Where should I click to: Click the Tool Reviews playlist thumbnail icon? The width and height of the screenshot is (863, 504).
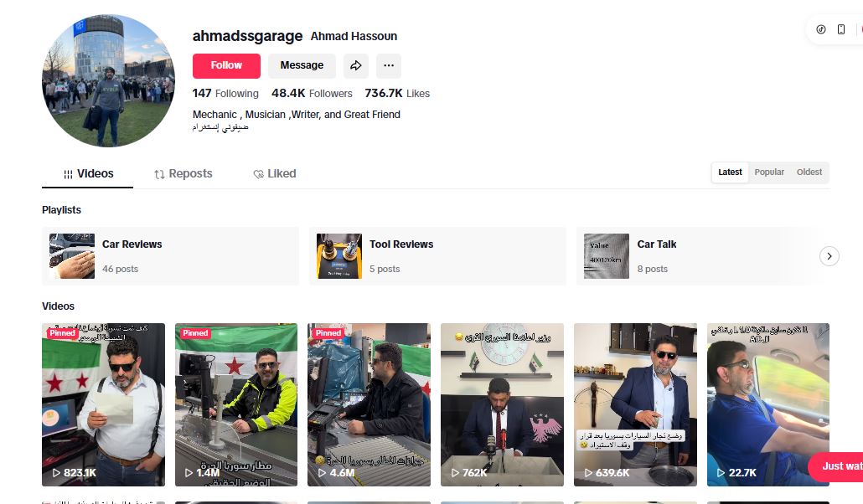[x=339, y=256]
